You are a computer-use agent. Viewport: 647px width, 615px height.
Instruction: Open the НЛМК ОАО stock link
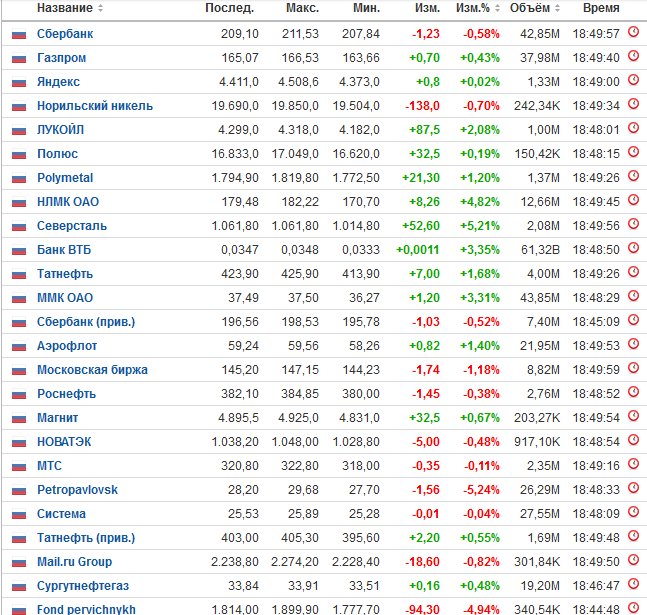[x=68, y=201]
